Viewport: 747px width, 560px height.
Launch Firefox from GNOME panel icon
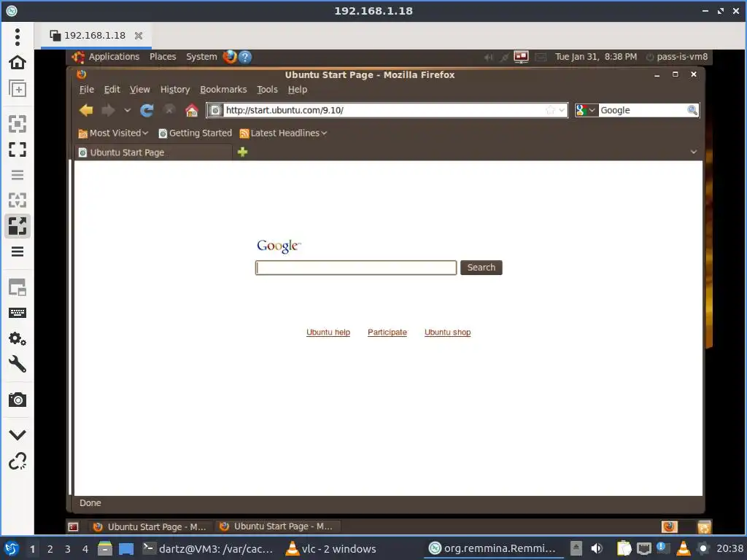(x=230, y=57)
